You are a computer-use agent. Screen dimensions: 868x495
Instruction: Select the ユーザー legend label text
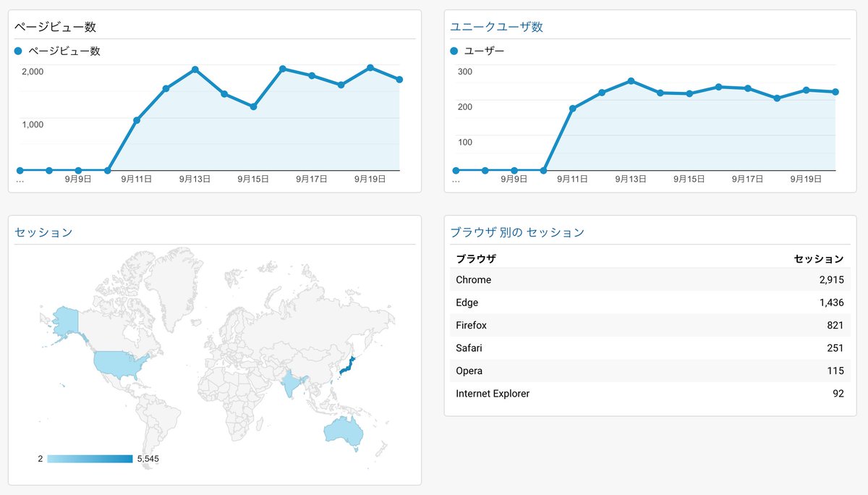pos(485,51)
